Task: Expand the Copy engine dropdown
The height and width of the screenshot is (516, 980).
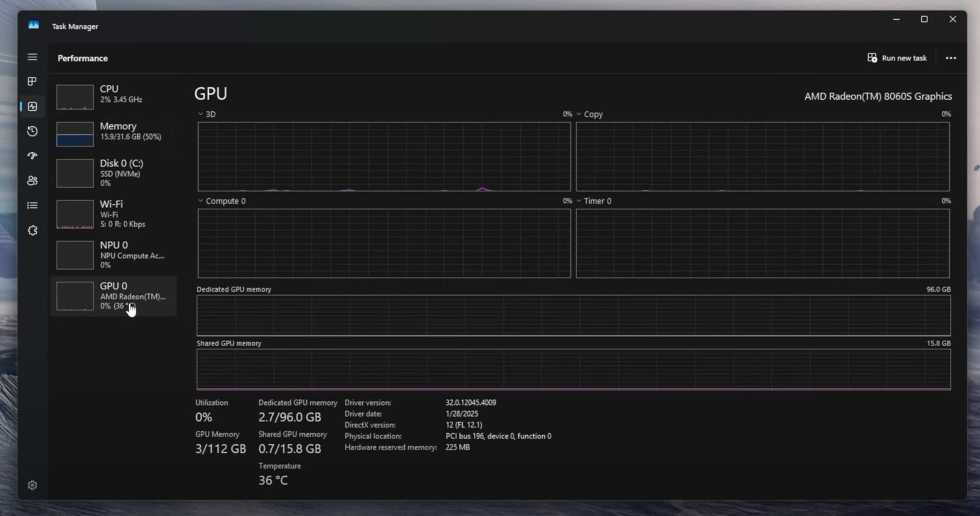Action: point(579,114)
